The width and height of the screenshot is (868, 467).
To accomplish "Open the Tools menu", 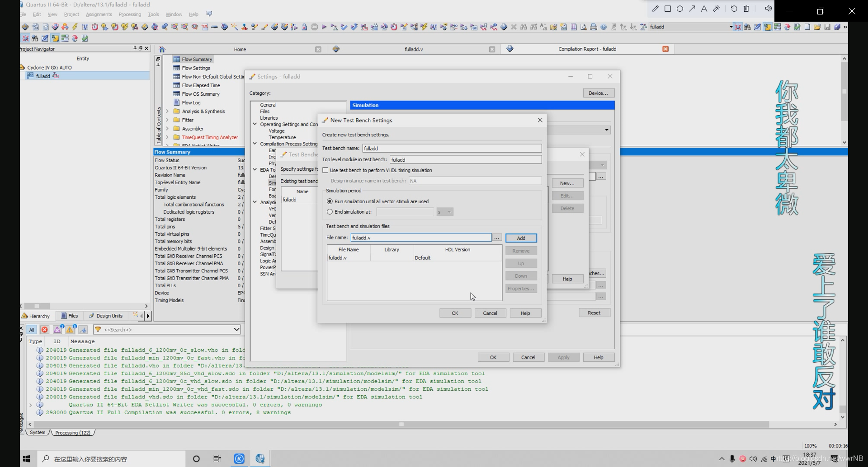I will tap(153, 14).
